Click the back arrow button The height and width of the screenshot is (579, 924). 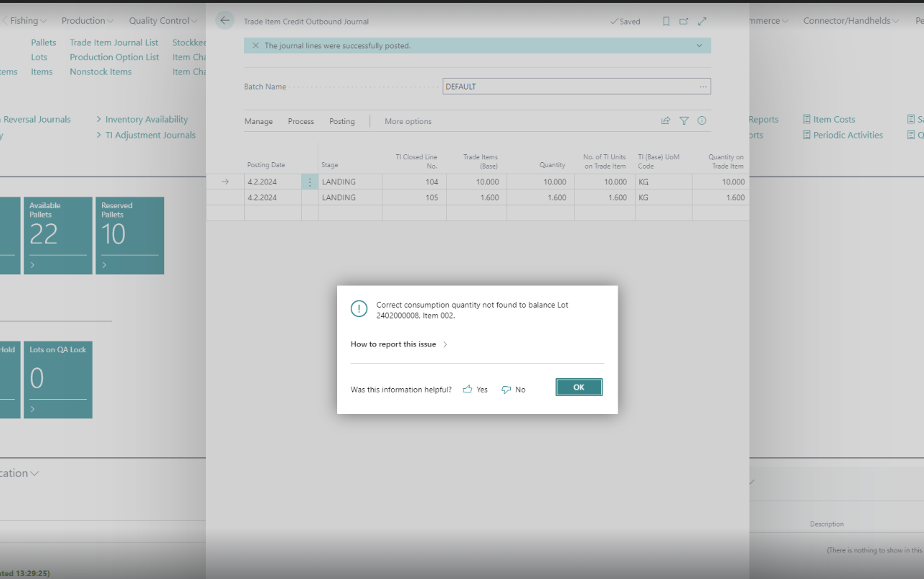225,21
